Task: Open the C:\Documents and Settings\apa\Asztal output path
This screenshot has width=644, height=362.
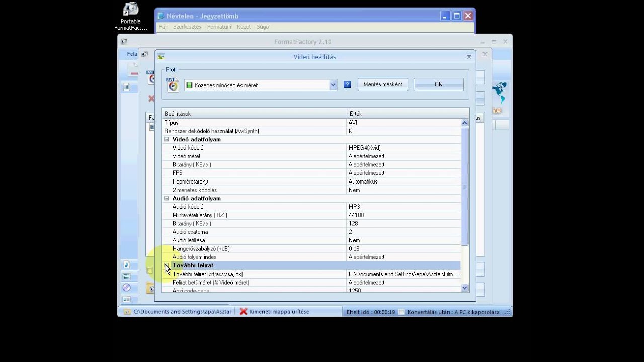Action: [x=182, y=312]
